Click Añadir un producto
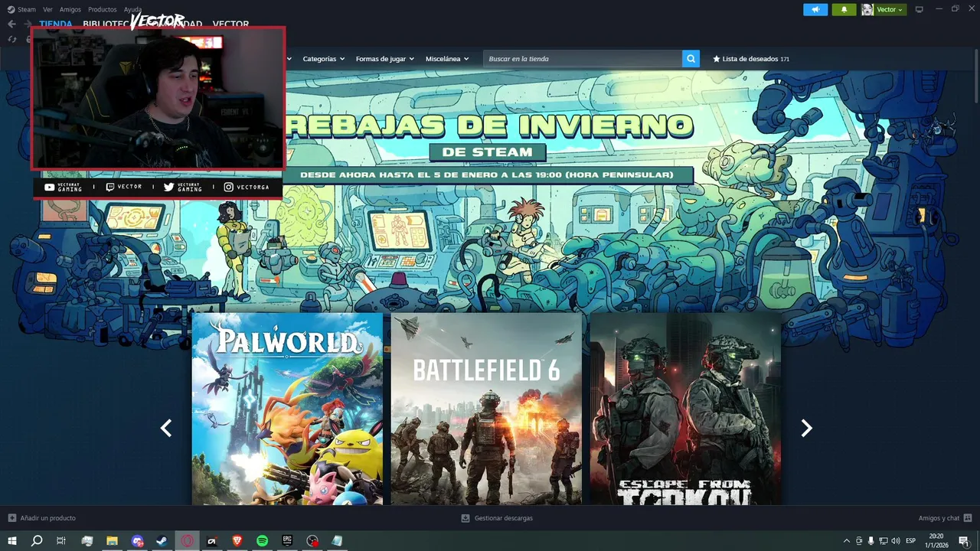Image resolution: width=980 pixels, height=551 pixels. (42, 518)
